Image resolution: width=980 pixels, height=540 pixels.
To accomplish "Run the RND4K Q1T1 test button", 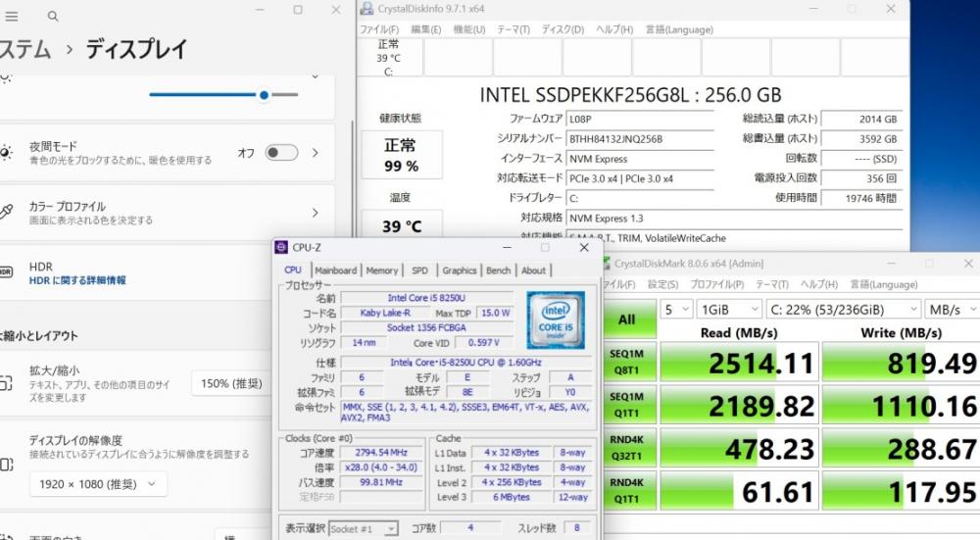I will pyautogui.click(x=627, y=491).
